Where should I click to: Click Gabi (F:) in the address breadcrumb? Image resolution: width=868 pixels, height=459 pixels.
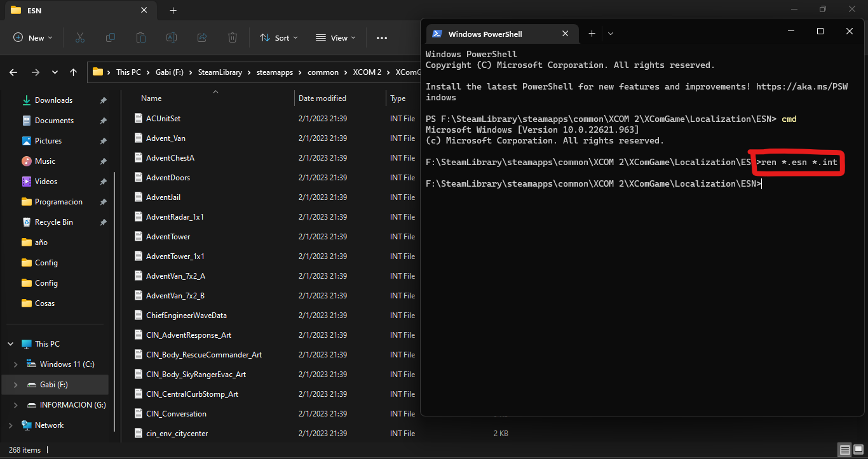170,72
